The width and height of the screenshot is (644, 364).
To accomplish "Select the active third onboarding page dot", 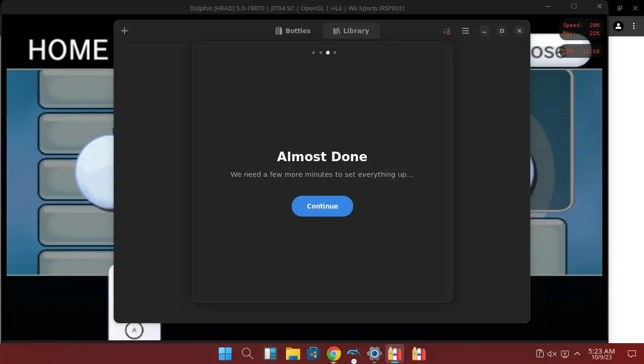I will click(328, 53).
